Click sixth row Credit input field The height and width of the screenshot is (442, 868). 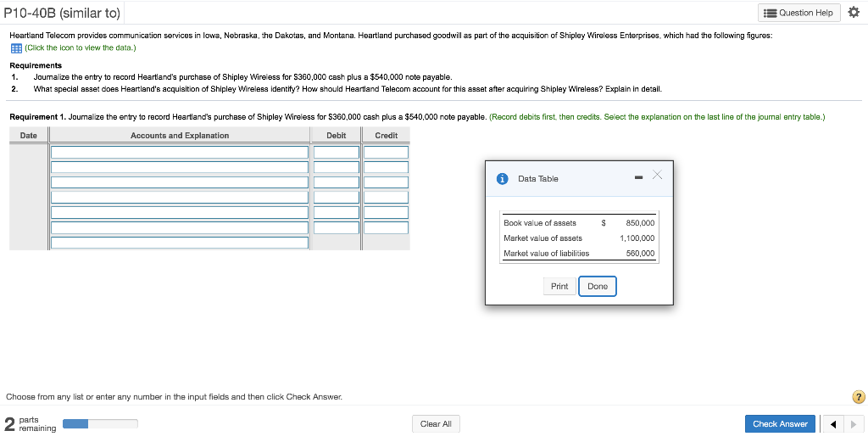386,227
